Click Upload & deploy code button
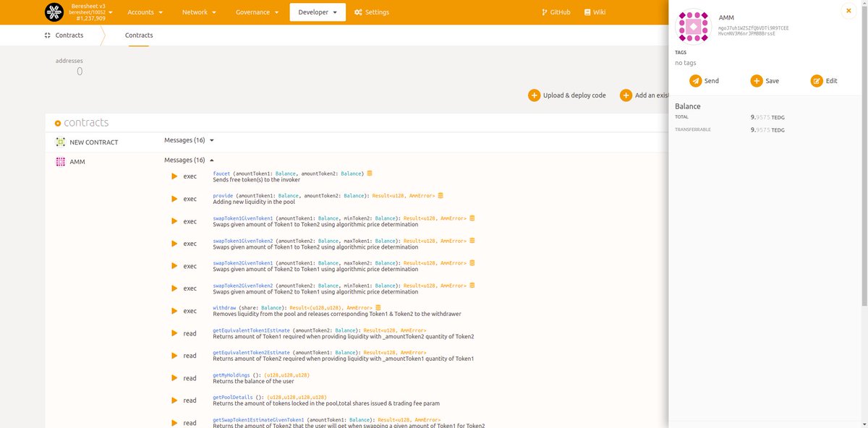 tap(567, 95)
